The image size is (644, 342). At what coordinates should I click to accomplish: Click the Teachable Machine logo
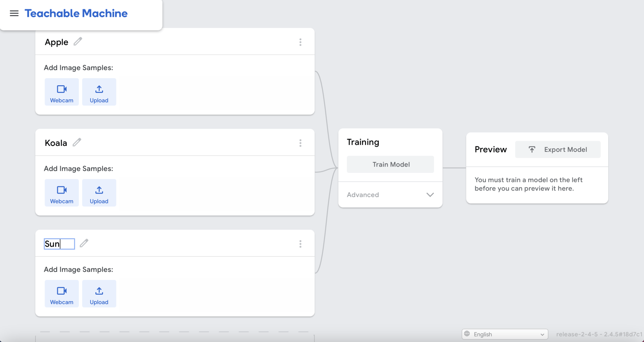click(x=76, y=13)
